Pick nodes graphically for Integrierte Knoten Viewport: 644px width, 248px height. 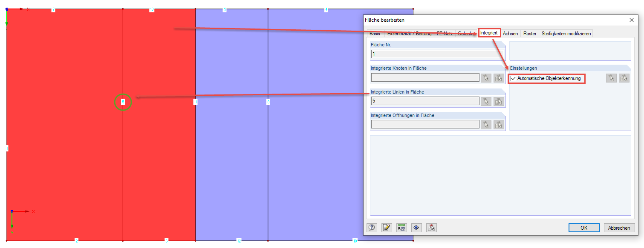pos(485,78)
